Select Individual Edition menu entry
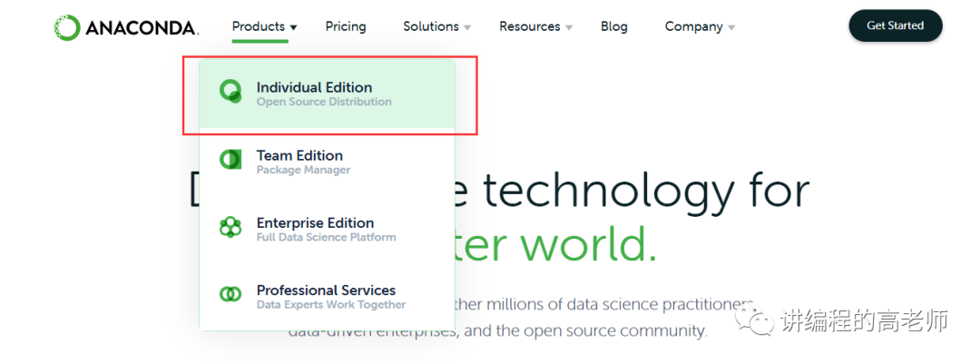 (x=327, y=93)
